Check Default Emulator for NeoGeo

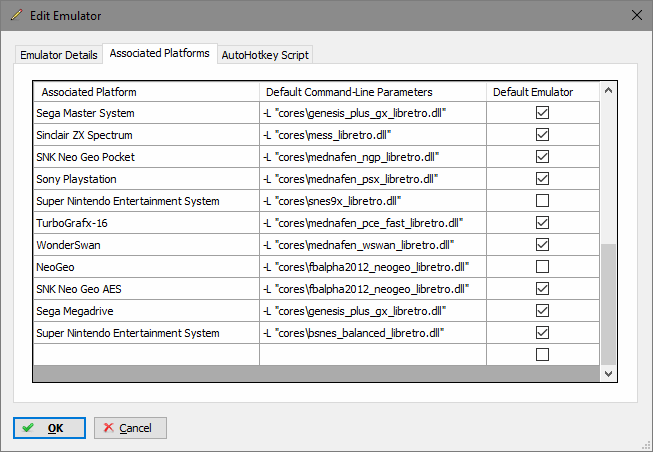(542, 267)
